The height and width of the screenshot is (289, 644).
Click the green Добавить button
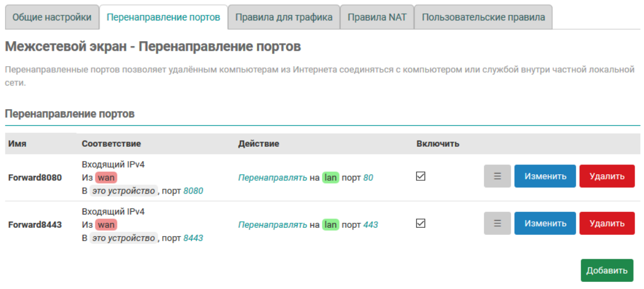pyautogui.click(x=607, y=270)
